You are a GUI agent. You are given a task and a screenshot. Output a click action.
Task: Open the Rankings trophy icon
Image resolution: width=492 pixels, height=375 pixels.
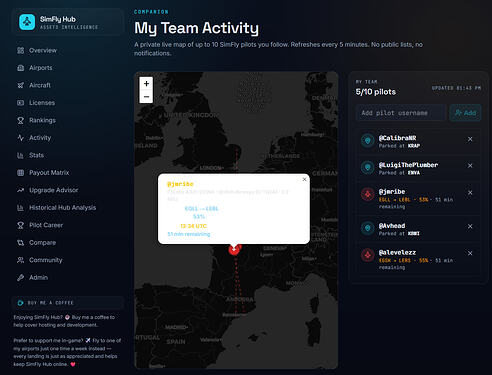21,120
